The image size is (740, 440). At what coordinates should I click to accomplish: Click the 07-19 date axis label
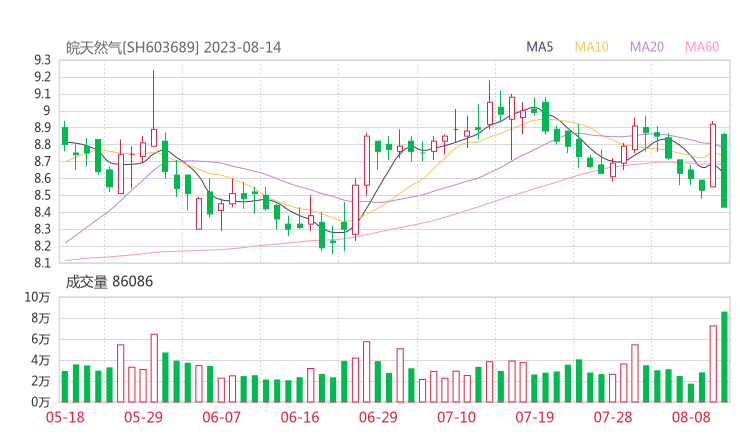click(534, 417)
